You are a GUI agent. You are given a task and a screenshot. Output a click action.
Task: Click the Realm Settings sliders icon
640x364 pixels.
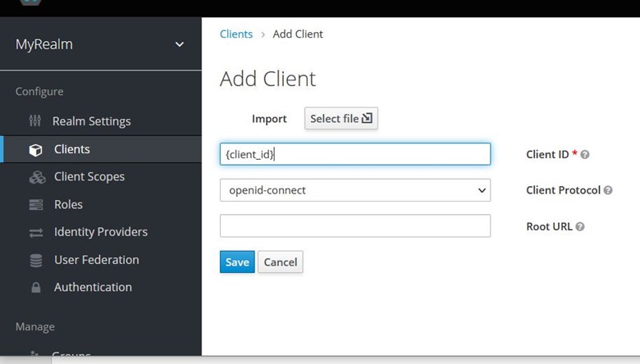[x=34, y=121]
